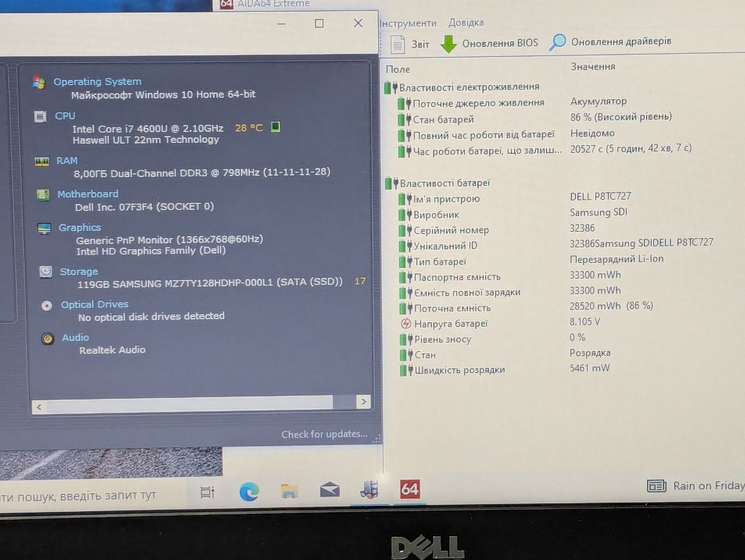Click the Optical Drives disc icon
Screen dimensions: 745x560
(47, 305)
